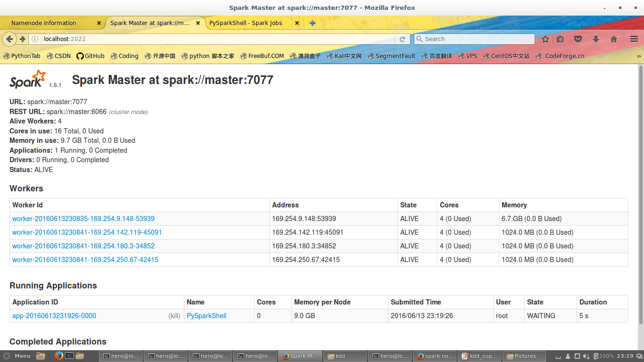Image resolution: width=644 pixels, height=362 pixels.
Task: Open the GitHub bookmark
Action: click(91, 56)
